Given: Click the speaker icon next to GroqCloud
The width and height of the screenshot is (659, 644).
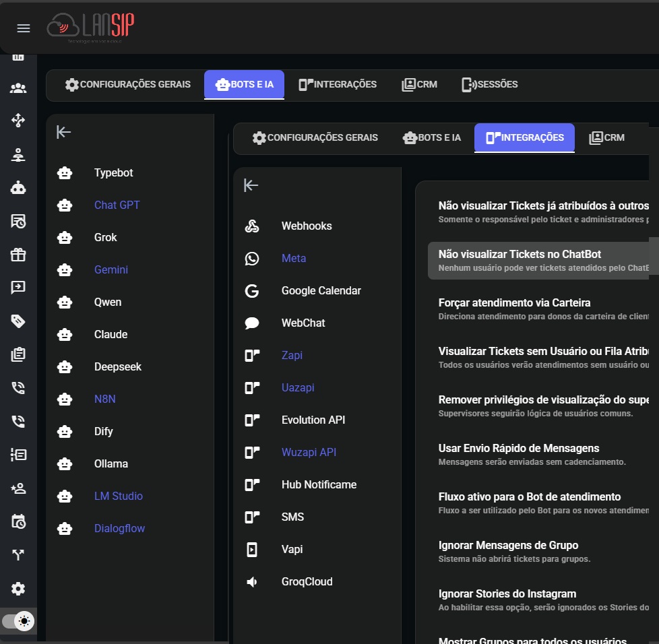Looking at the screenshot, I should (252, 582).
